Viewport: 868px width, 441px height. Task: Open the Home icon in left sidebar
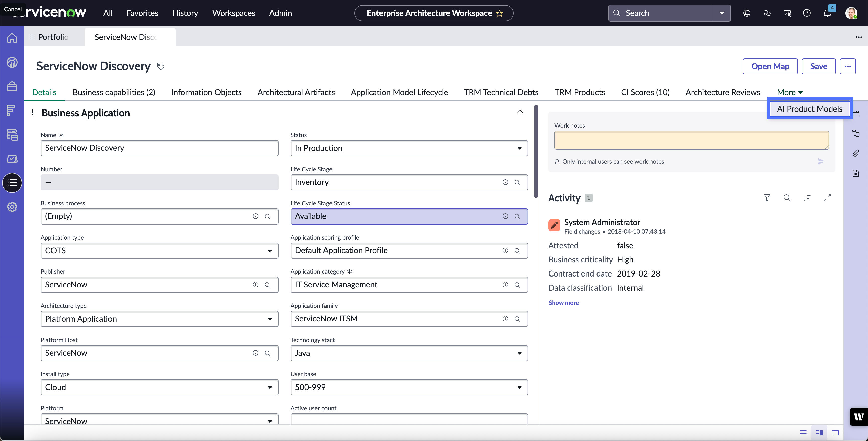12,38
